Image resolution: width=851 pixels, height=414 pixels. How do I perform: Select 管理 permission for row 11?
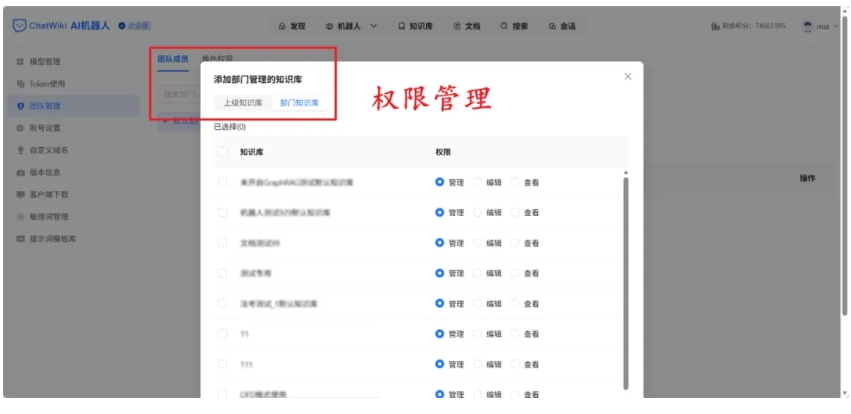440,334
